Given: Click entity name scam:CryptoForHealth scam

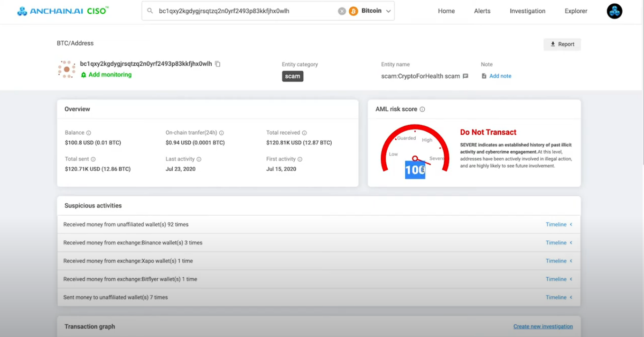Looking at the screenshot, I should 420,76.
